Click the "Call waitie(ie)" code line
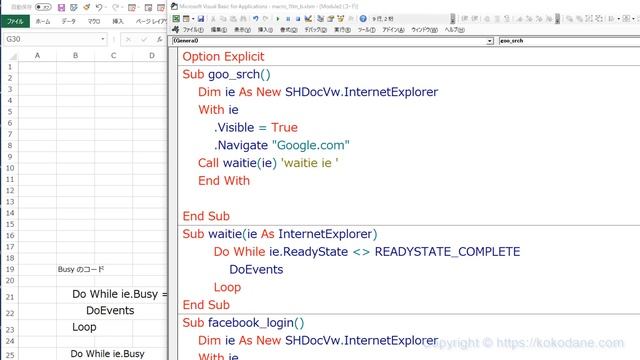The height and width of the screenshot is (360, 640). tap(237, 163)
